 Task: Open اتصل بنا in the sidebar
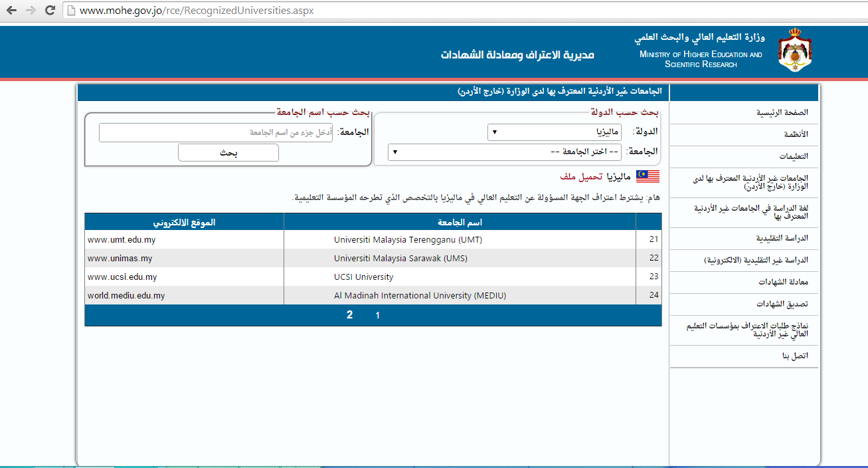pos(796,356)
